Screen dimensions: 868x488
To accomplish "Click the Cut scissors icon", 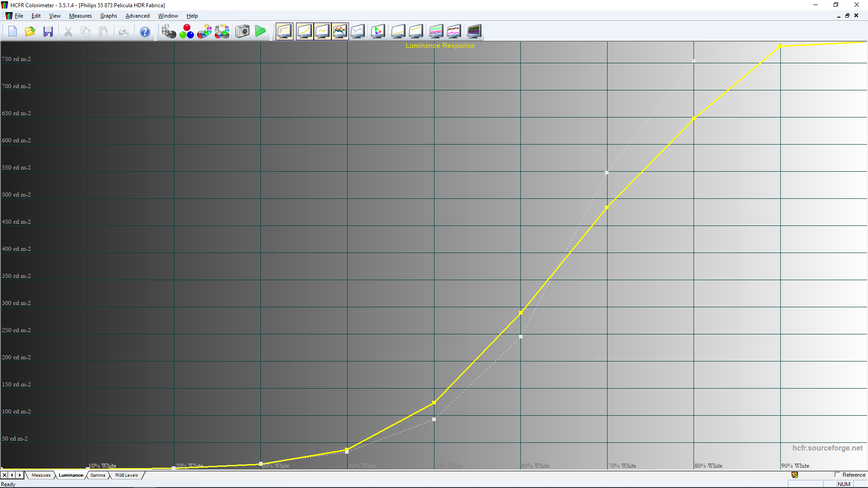I will tap(68, 31).
